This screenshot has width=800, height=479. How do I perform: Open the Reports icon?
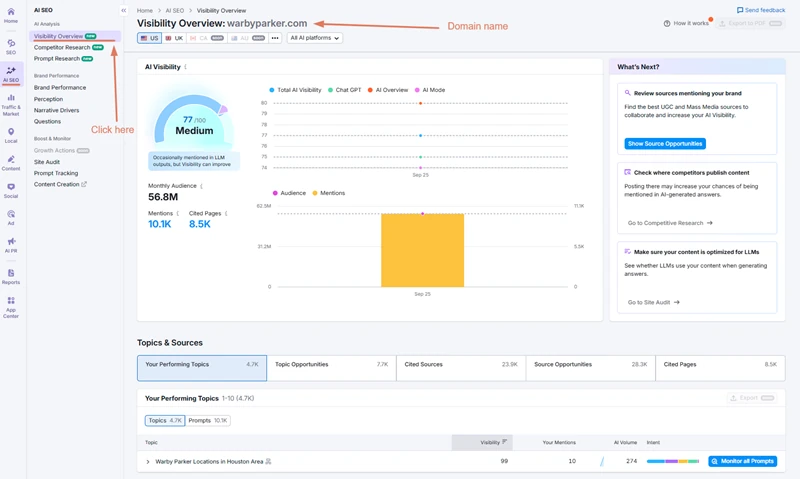click(11, 273)
